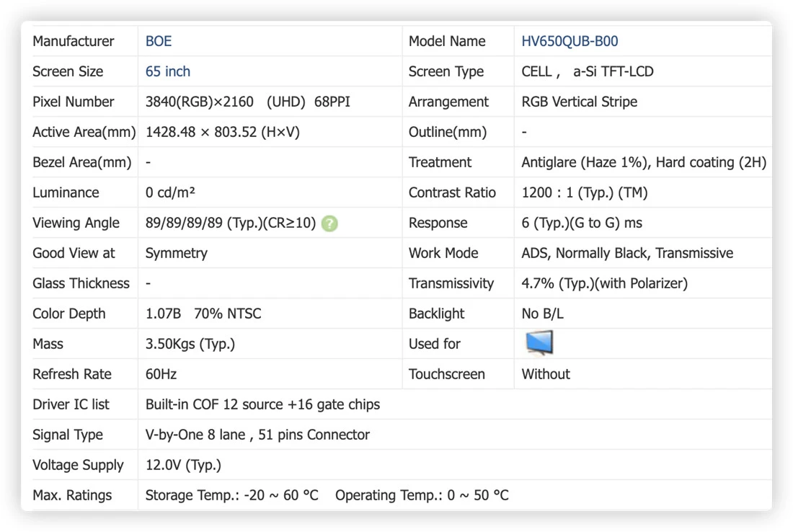Click the "6 (Typ.)(G to G) ms" value
793x532 pixels.
pos(582,223)
